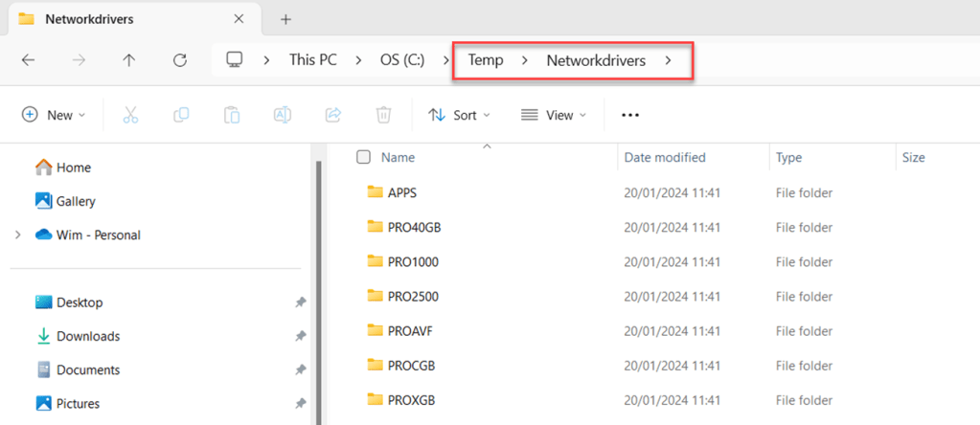Click the Share icon in toolbar

tap(333, 115)
